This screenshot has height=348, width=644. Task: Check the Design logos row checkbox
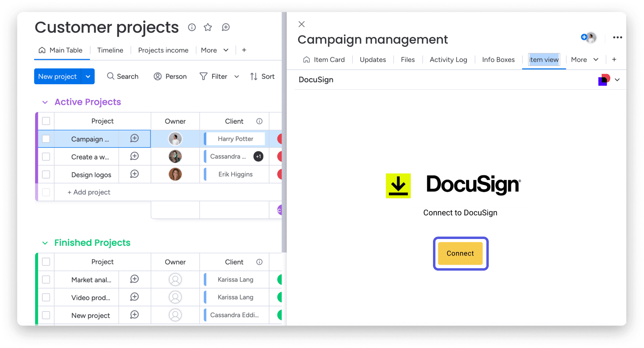46,175
